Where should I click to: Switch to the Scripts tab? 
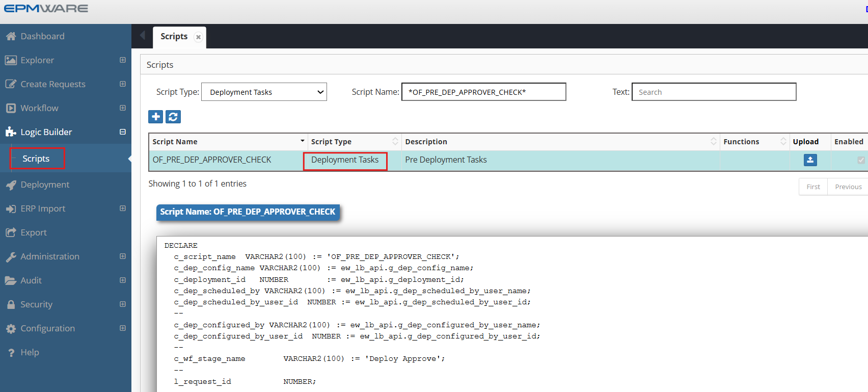174,37
